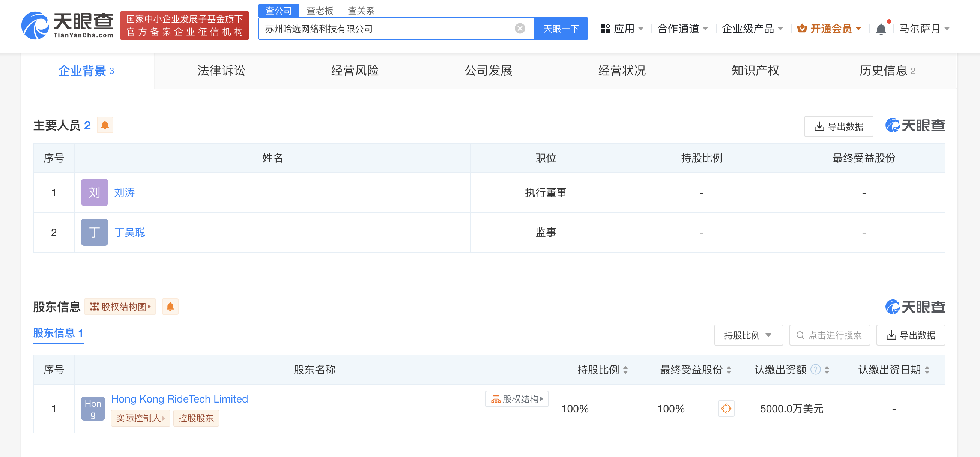Sort the table by the 持股比例 column arrows
This screenshot has width=980, height=457.
click(x=625, y=370)
